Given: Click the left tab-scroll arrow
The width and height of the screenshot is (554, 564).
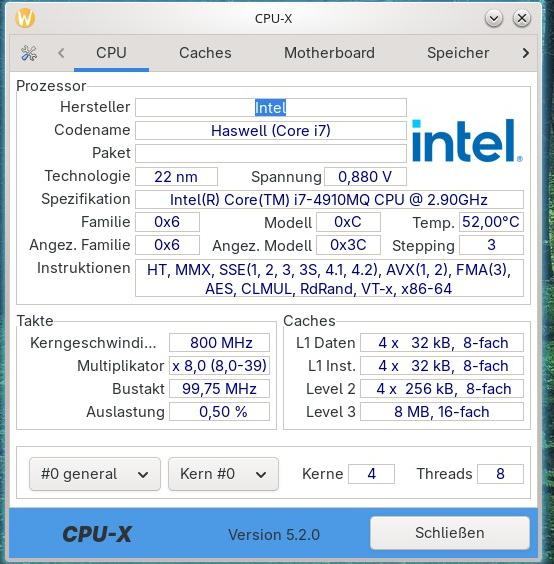Looking at the screenshot, I should [61, 53].
